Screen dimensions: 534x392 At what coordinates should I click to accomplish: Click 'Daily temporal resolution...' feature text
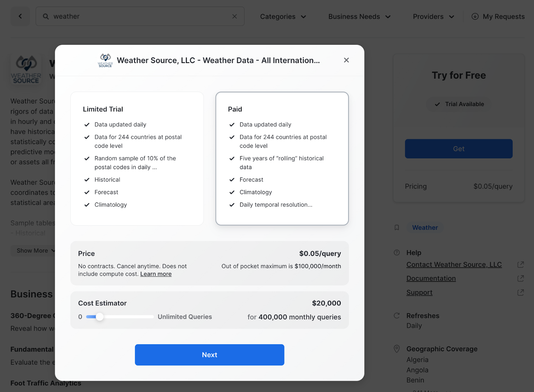click(x=276, y=205)
